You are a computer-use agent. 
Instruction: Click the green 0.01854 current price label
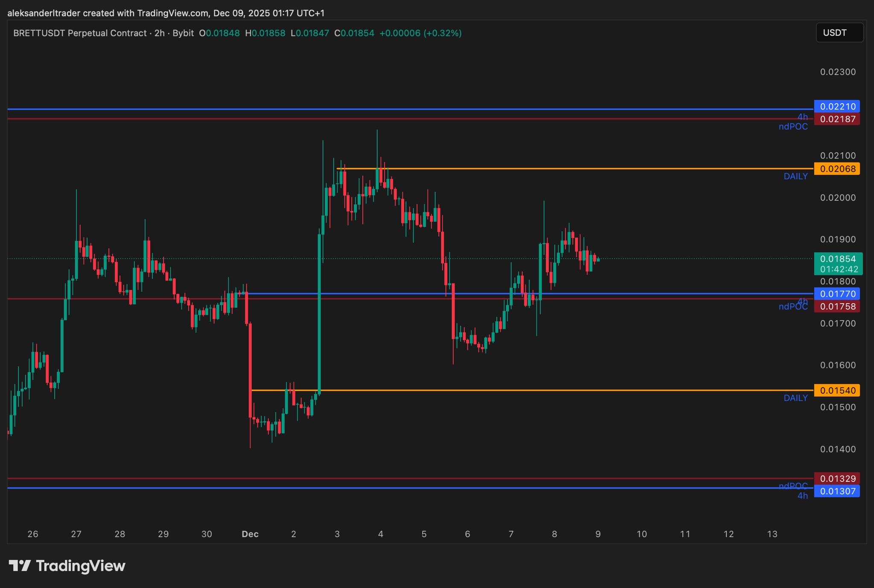coord(838,259)
